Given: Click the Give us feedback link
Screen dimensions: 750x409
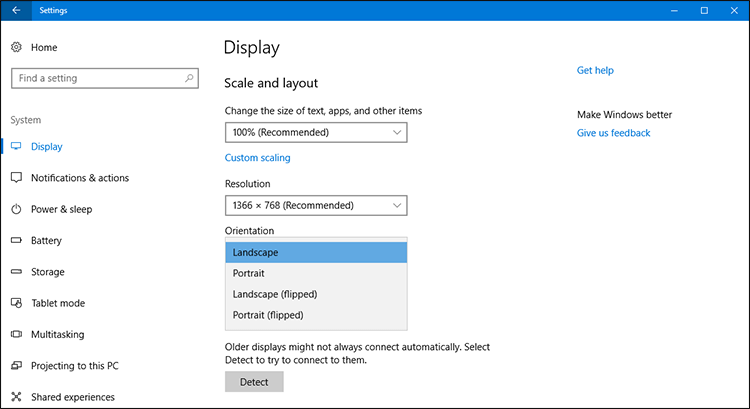Looking at the screenshot, I should 613,133.
